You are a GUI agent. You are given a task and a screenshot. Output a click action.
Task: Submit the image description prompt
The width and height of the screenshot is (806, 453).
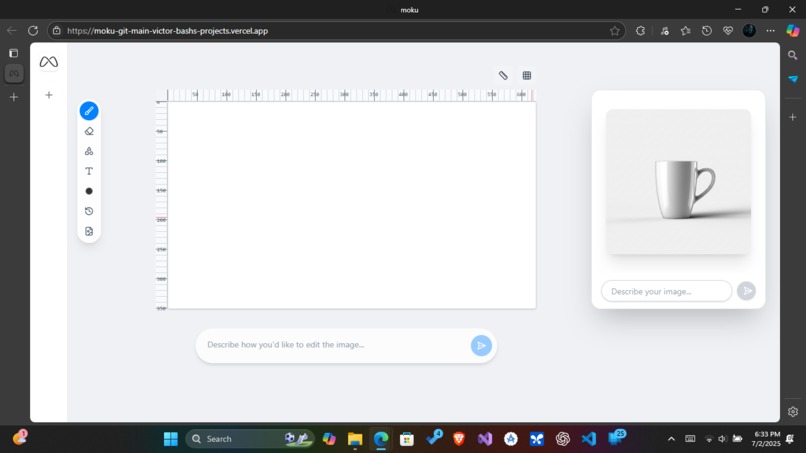(746, 291)
